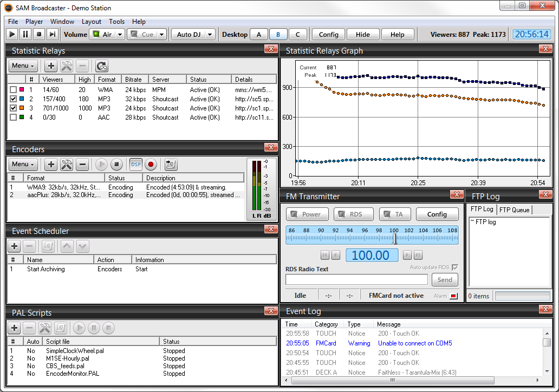Viewport: 559px width, 392px height.
Task: Click the refresh icon in Statistic Relays
Action: (x=102, y=66)
